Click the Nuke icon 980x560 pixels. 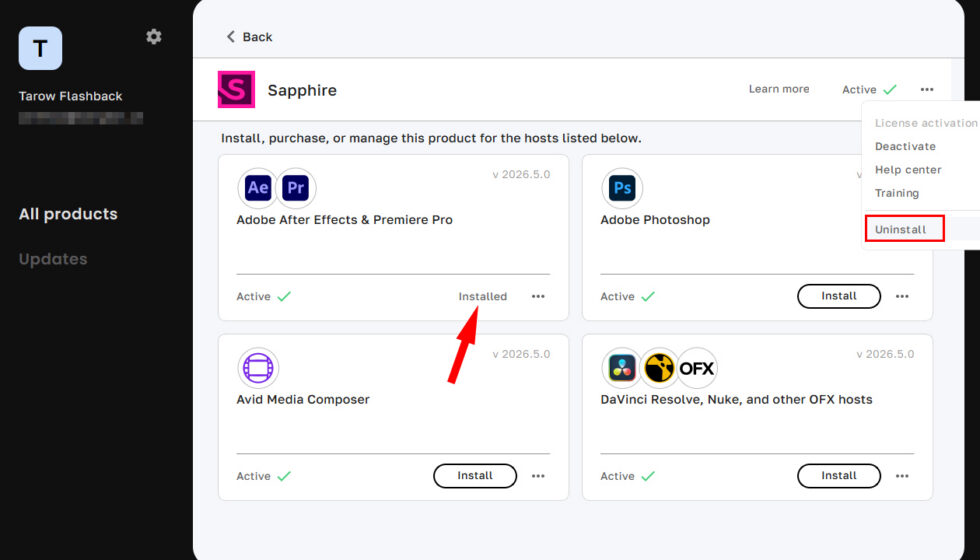click(x=659, y=368)
